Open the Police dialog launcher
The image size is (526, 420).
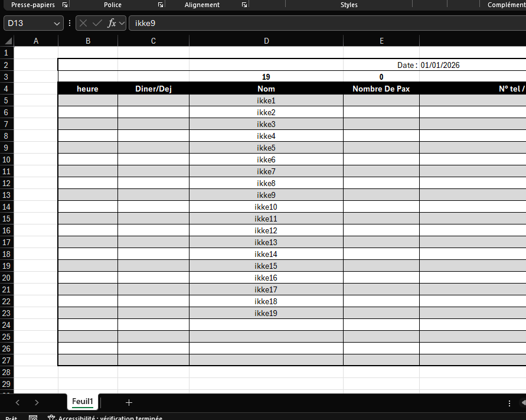coord(161,5)
